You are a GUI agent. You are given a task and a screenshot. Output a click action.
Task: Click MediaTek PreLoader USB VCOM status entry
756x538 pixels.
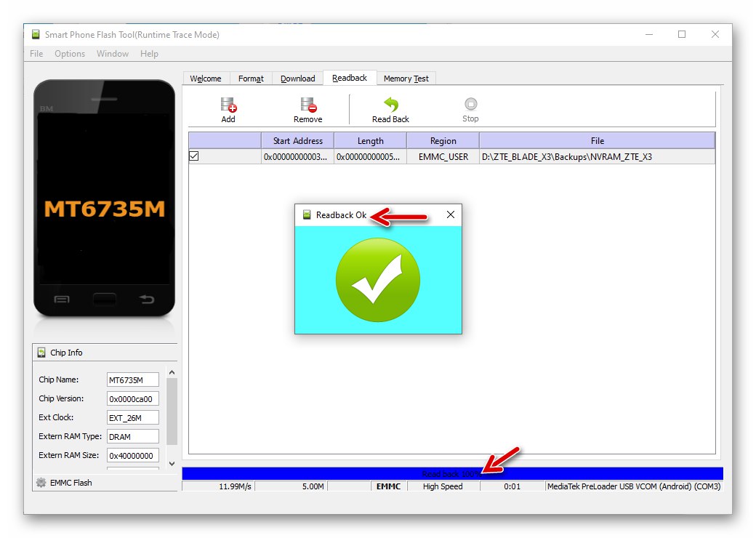tap(634, 486)
